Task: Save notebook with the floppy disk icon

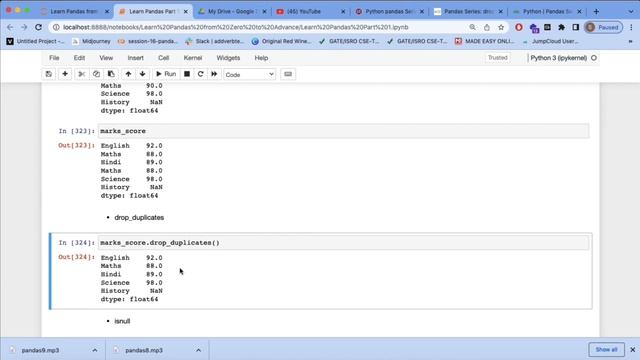Action: 49,74
